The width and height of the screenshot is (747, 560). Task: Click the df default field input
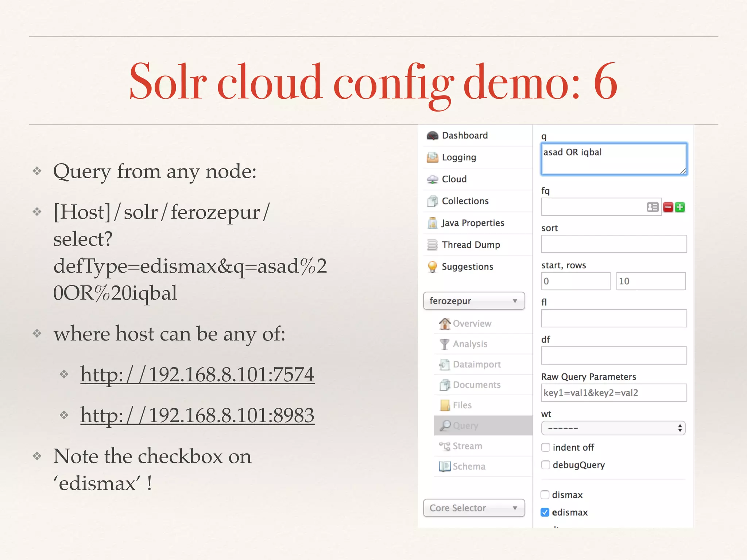614,355
